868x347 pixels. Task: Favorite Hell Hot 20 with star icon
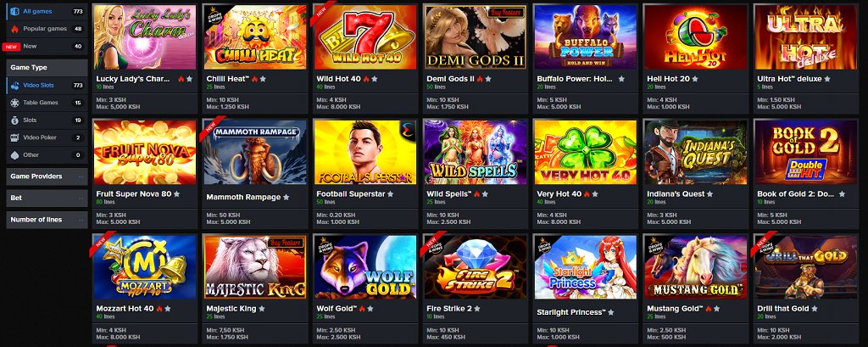(695, 79)
